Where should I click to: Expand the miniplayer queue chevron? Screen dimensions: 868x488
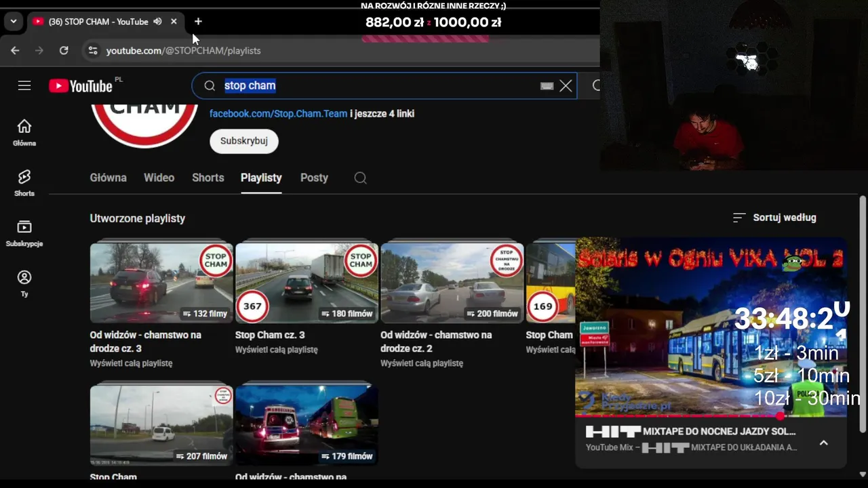tap(823, 443)
